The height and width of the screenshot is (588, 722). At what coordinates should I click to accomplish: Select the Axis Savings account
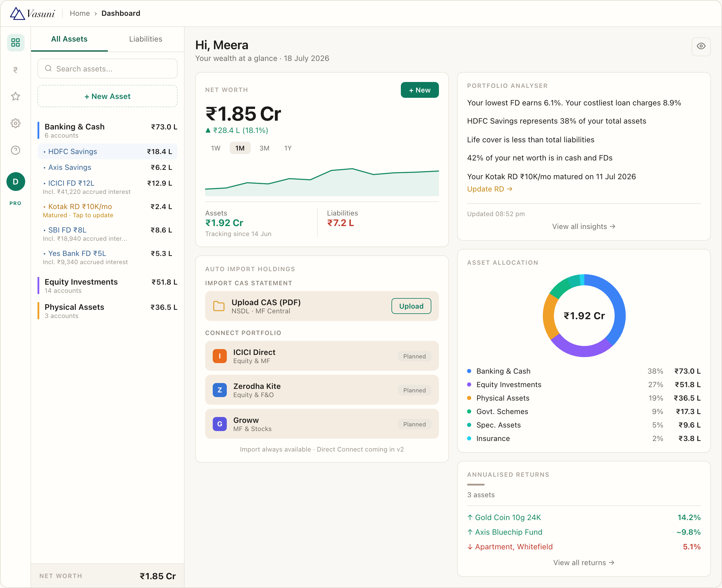click(x=108, y=167)
